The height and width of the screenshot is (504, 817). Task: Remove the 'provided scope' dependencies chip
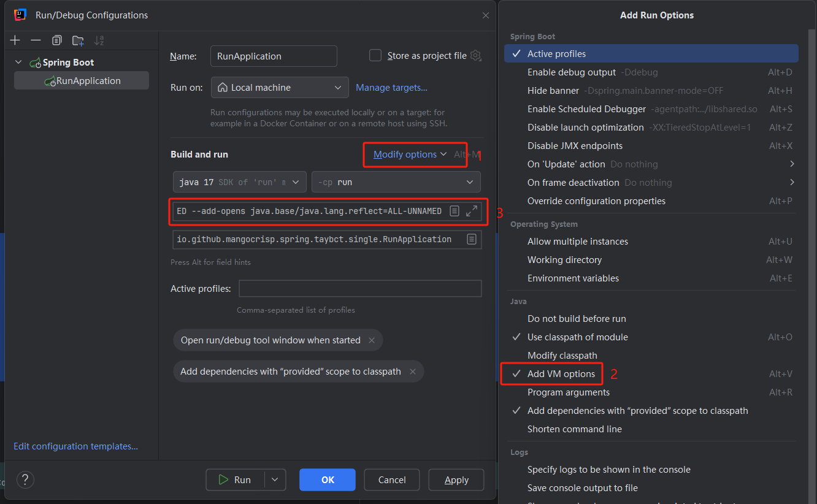(413, 372)
